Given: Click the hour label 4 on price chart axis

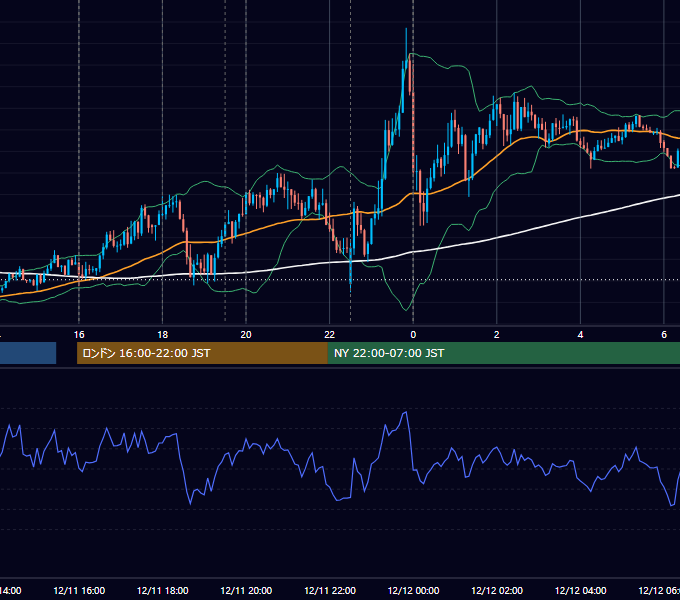Looking at the screenshot, I should pos(580,335).
